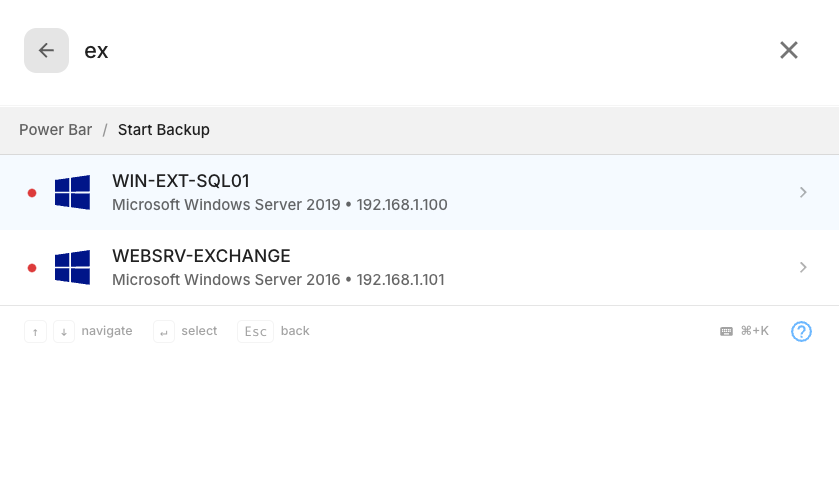Click the enter select key hint
Image resolution: width=839 pixels, height=490 pixels.
click(x=164, y=331)
